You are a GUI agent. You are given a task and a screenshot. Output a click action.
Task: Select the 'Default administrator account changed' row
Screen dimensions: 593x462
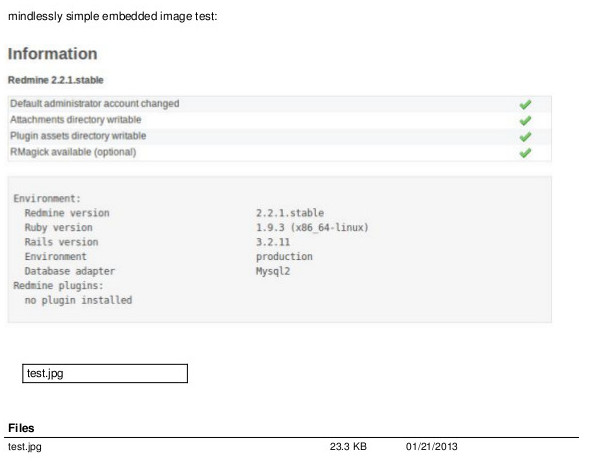(279, 104)
